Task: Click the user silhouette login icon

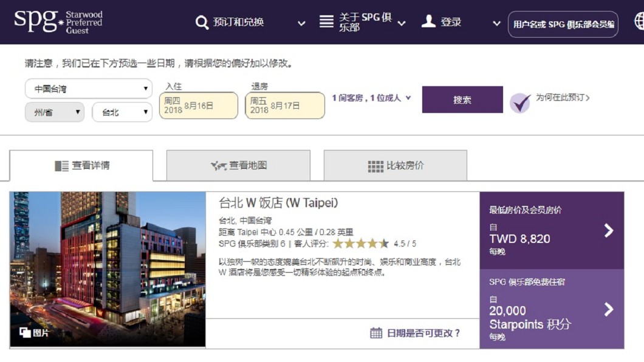Action: 428,21
